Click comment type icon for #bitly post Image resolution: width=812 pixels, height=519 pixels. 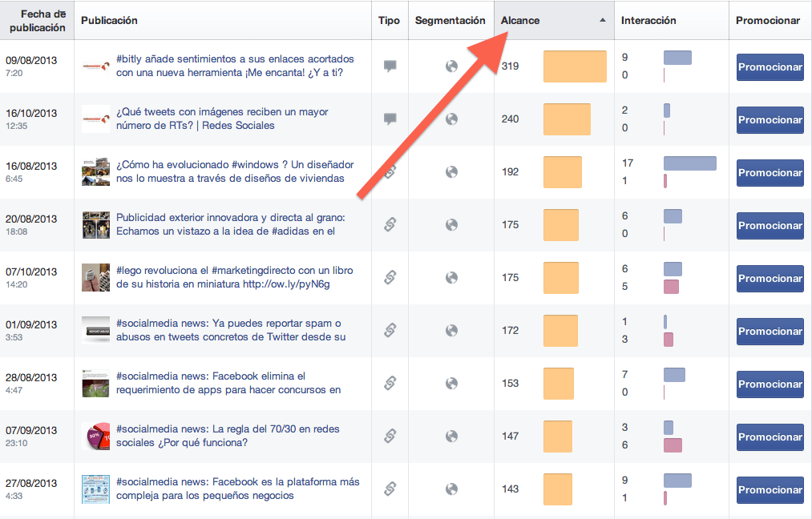390,66
